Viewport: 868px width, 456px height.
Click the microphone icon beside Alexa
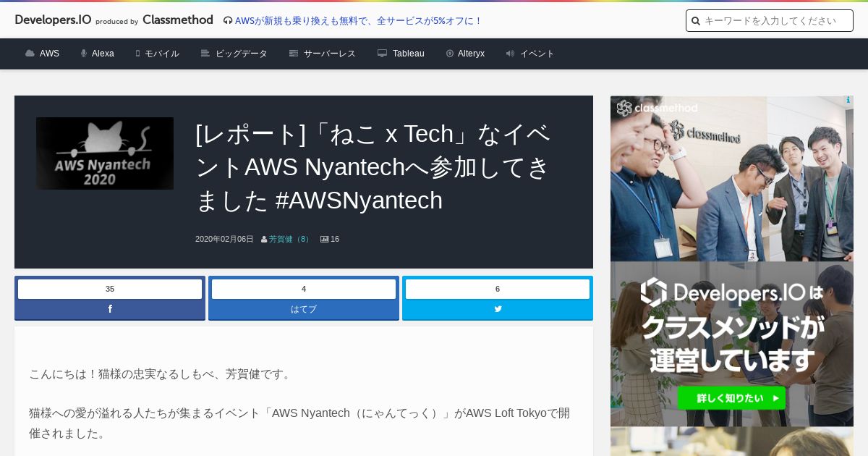click(x=84, y=54)
